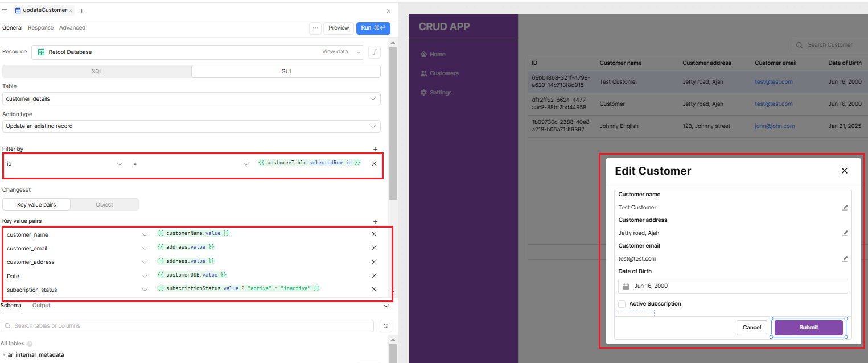Collapse the schema panel with the chevron

pos(386,306)
